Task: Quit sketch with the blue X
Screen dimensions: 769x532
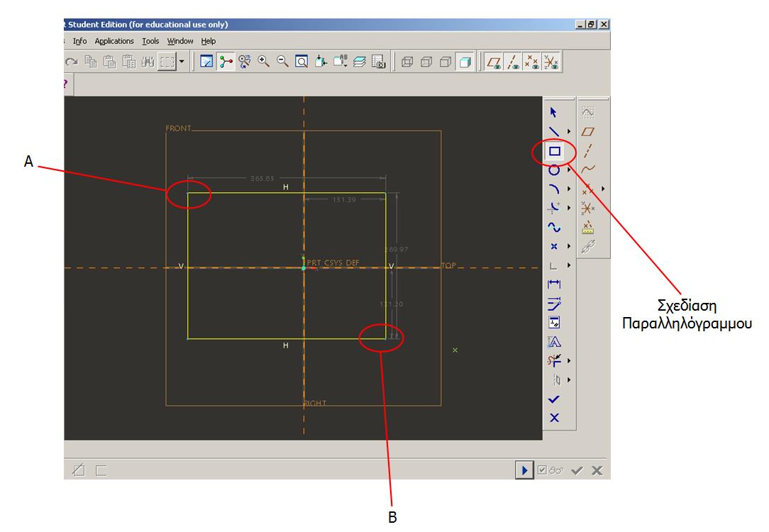Action: [x=554, y=418]
